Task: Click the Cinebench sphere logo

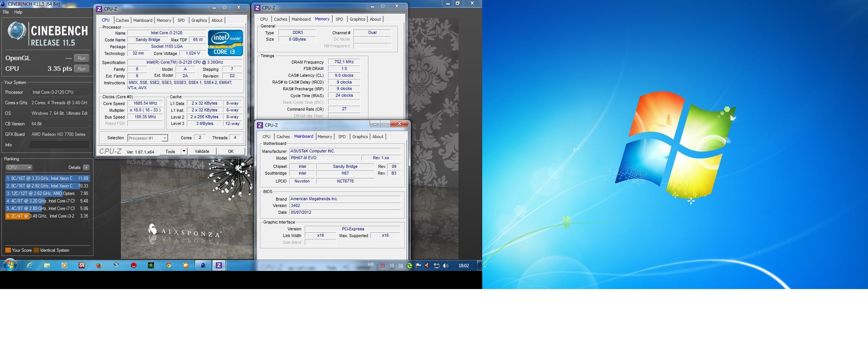Action: 17,31
